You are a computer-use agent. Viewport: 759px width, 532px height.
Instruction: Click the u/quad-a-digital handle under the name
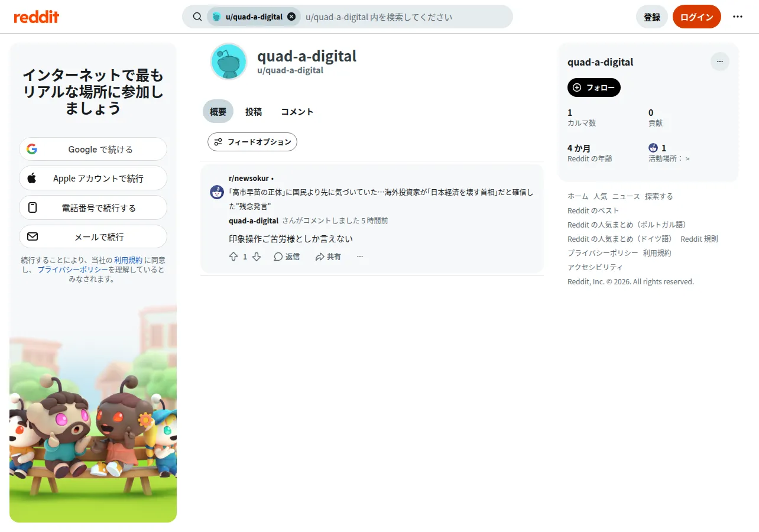pos(290,70)
